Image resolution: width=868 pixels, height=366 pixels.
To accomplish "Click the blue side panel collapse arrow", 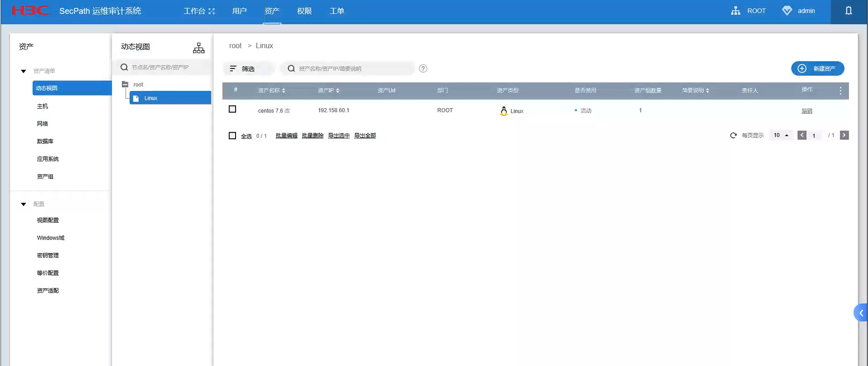I will click(861, 313).
